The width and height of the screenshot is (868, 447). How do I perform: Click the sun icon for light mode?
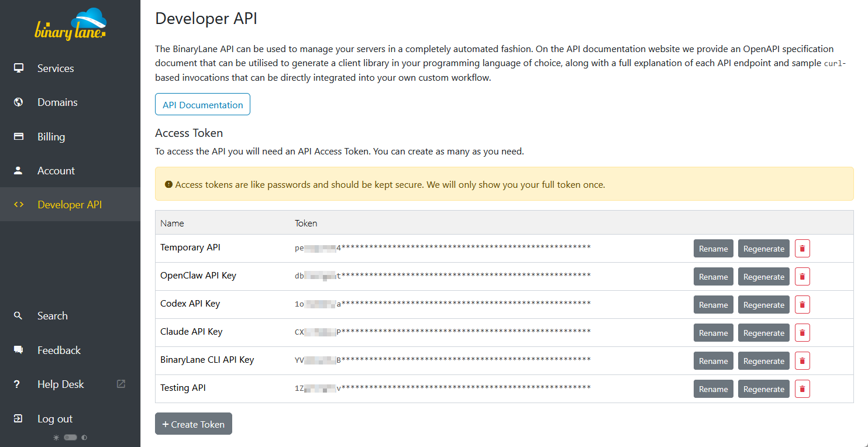[x=56, y=437]
